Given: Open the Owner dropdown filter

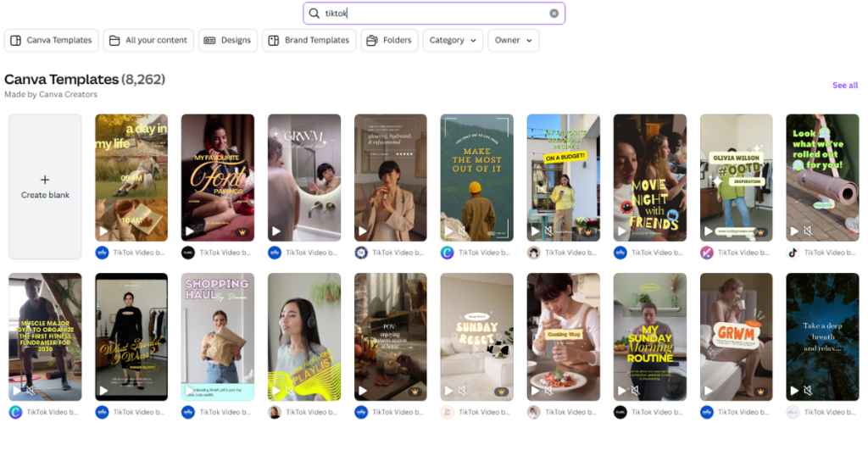Looking at the screenshot, I should tap(513, 41).
